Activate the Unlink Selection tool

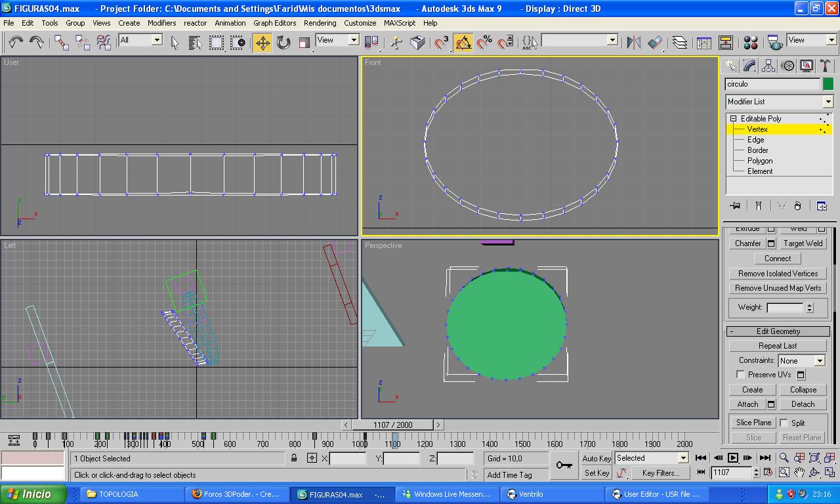pos(83,43)
